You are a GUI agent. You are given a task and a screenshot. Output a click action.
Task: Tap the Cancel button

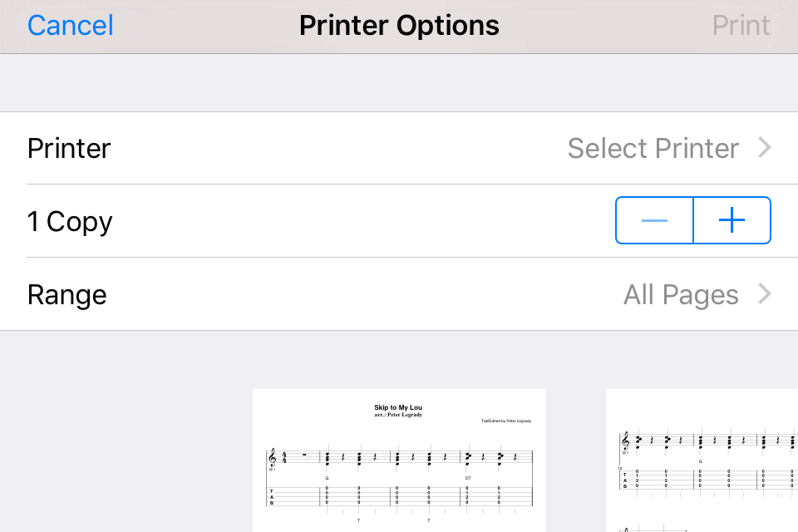[71, 26]
